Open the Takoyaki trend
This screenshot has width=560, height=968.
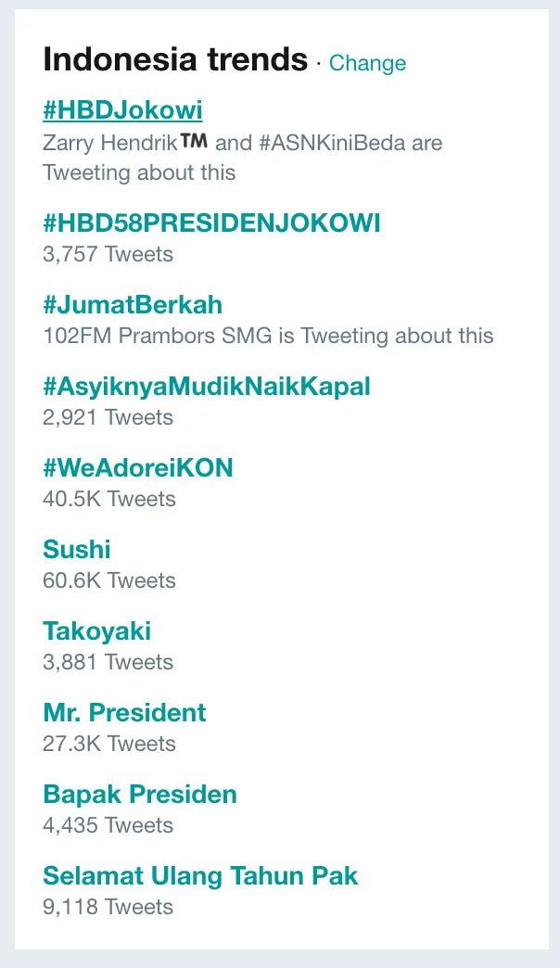[96, 631]
